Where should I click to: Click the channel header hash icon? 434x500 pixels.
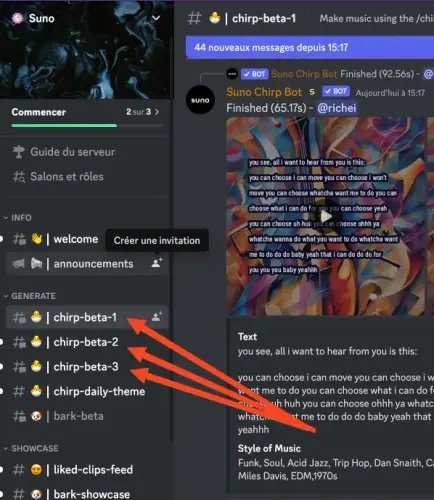pyautogui.click(x=194, y=18)
